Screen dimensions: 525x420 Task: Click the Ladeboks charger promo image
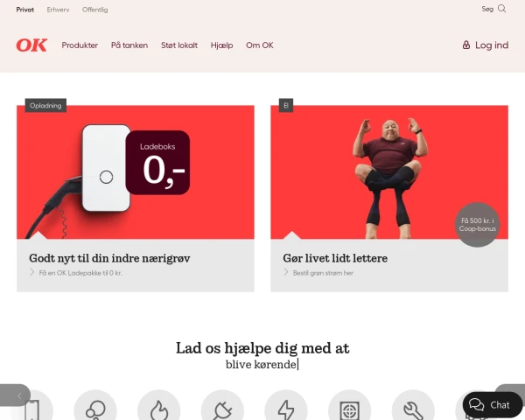(136, 171)
